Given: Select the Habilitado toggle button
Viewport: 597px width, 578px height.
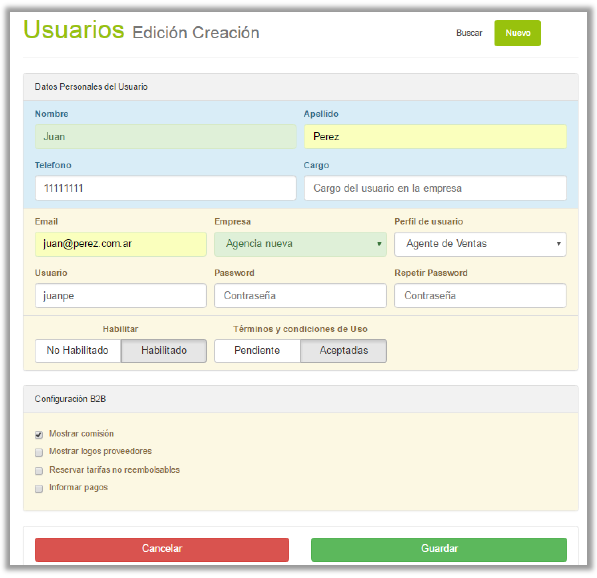Looking at the screenshot, I should tap(164, 351).
